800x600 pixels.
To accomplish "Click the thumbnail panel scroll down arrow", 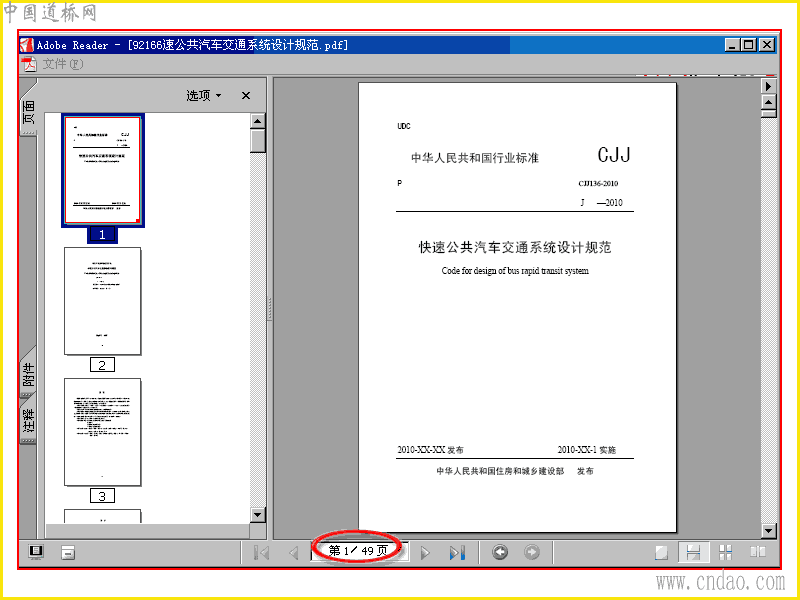I will point(258,515).
